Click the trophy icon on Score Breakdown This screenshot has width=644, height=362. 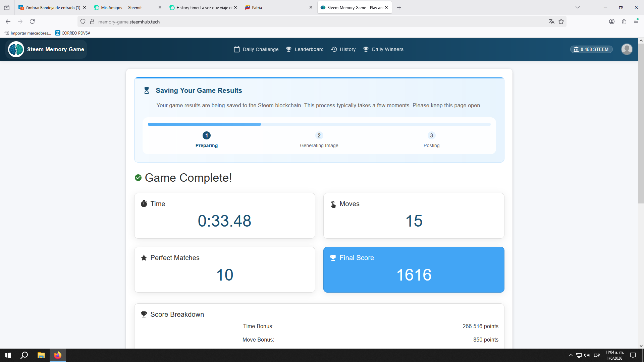click(144, 314)
